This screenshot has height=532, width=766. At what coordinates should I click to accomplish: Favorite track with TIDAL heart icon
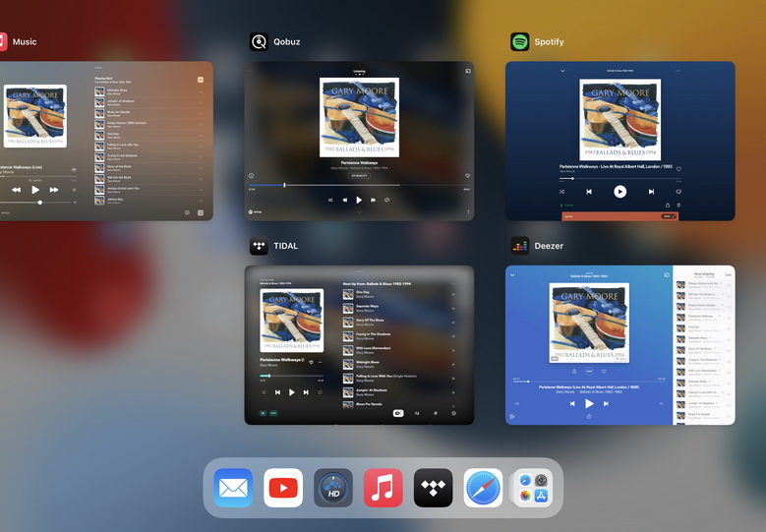pos(311,362)
